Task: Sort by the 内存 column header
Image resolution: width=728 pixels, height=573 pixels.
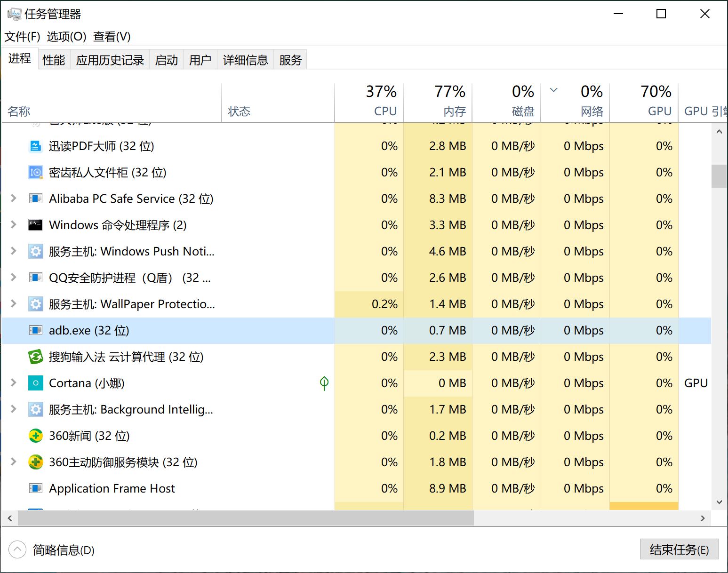Action: (x=438, y=103)
